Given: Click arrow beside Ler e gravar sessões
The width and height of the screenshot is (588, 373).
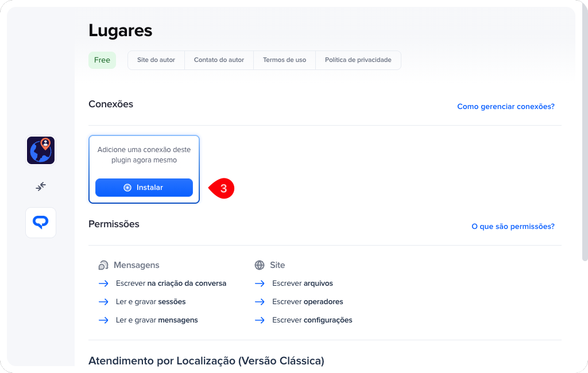Looking at the screenshot, I should 103,302.
